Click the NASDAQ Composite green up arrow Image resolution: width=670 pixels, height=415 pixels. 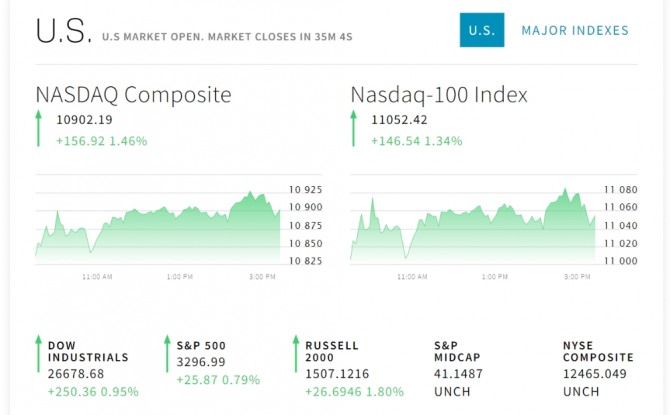tap(39, 129)
